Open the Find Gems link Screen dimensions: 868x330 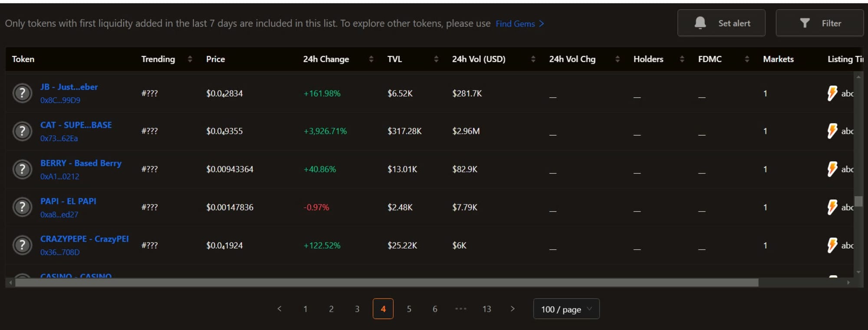pyautogui.click(x=519, y=24)
